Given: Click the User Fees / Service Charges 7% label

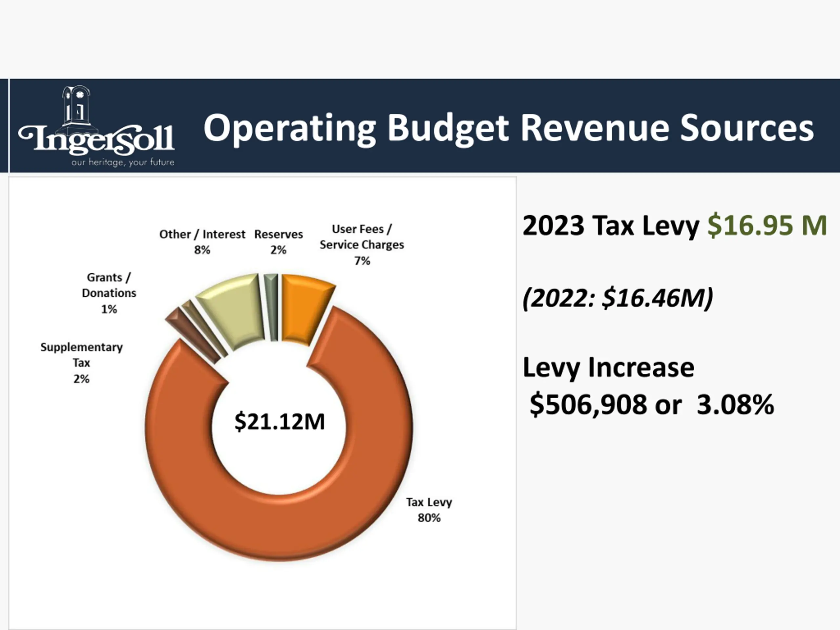Looking at the screenshot, I should point(362,244).
